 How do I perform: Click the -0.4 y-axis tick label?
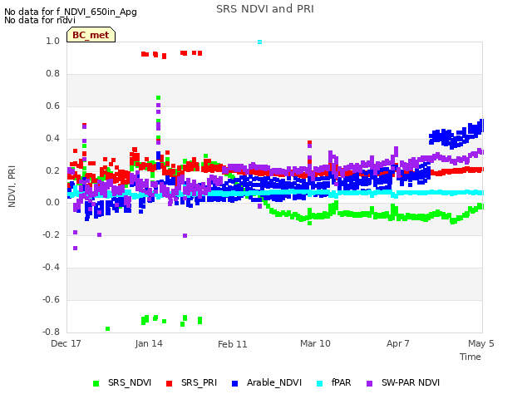[51, 267]
